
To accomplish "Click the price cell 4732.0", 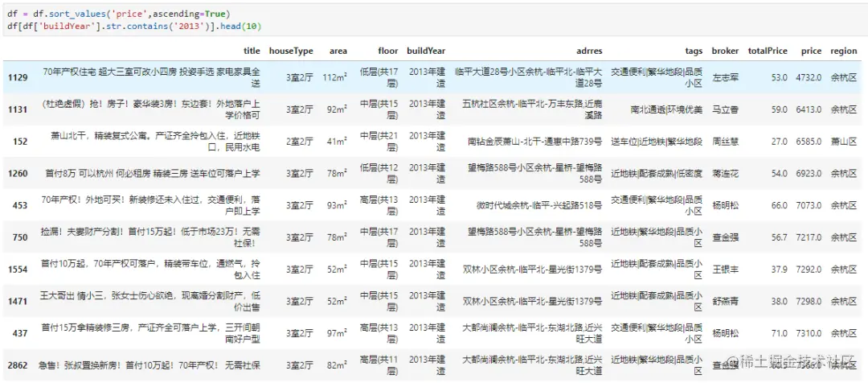I will [x=809, y=77].
